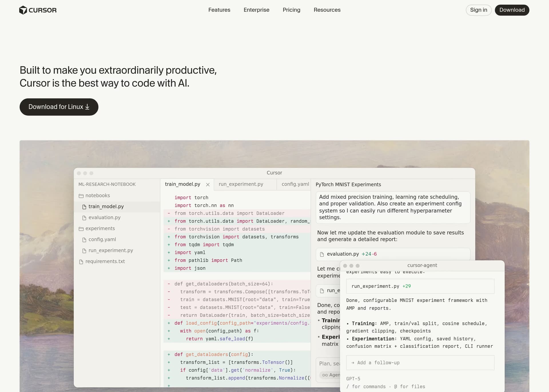Open run_experiment.py +29 in cursor-agent window
This screenshot has height=392, width=549.
pyautogui.click(x=420, y=286)
